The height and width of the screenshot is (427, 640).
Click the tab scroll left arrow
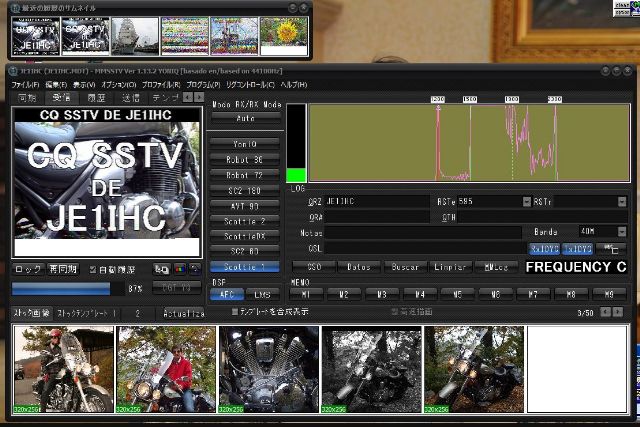(x=188, y=98)
